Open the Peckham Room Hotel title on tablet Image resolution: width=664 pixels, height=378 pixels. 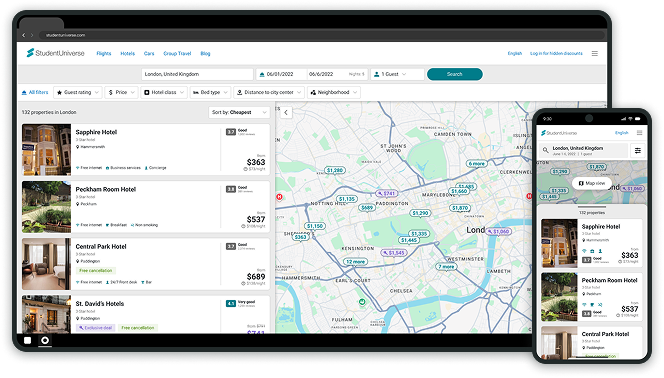(106, 189)
